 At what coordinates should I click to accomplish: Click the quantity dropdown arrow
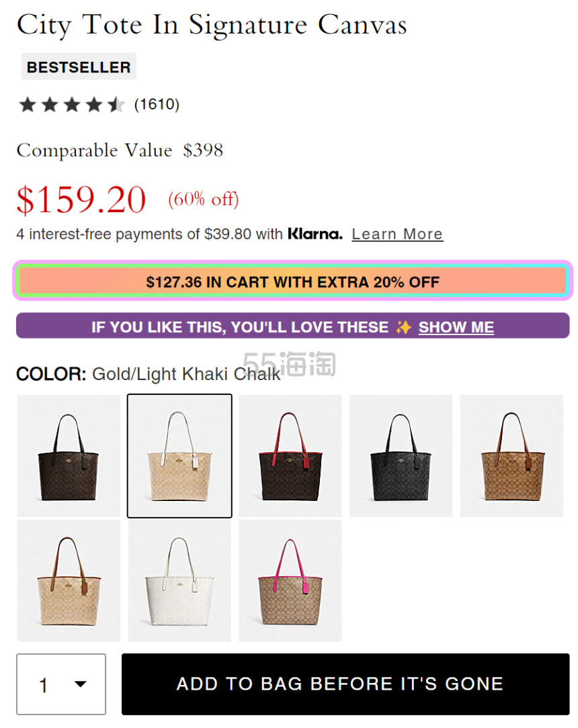click(81, 684)
